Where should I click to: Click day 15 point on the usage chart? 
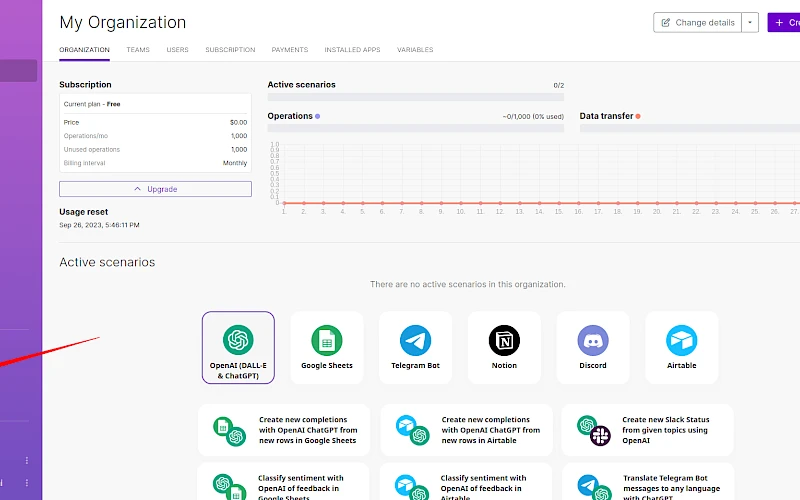coord(559,203)
